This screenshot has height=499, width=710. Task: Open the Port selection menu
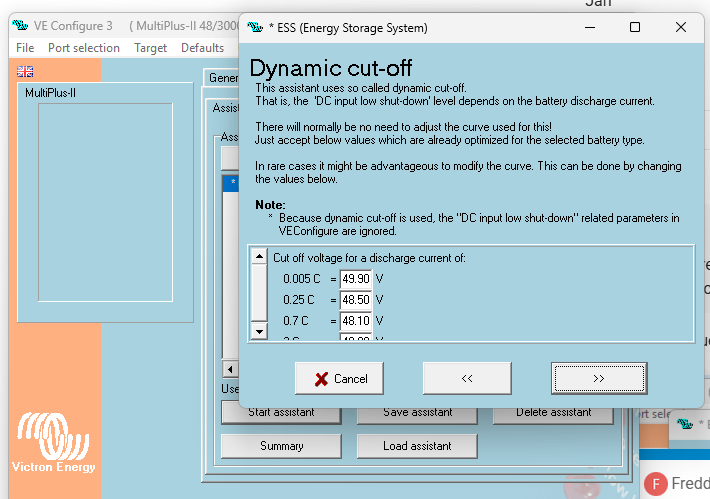click(x=84, y=48)
